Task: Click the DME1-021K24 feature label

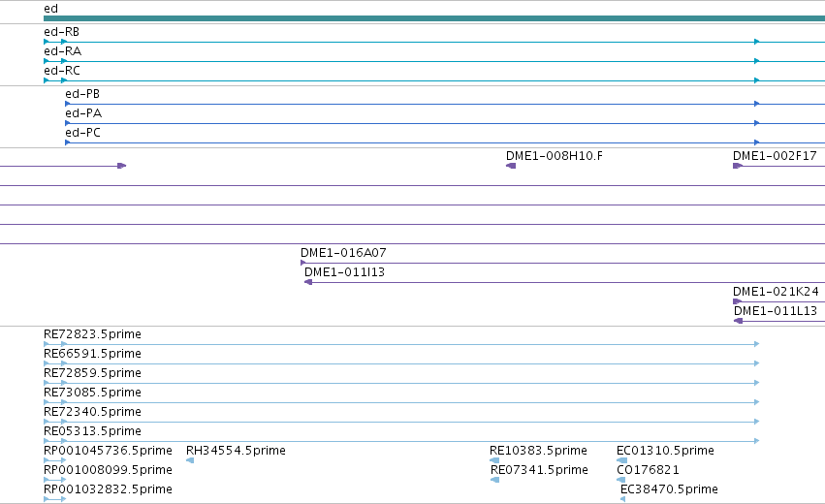Action: [x=777, y=292]
